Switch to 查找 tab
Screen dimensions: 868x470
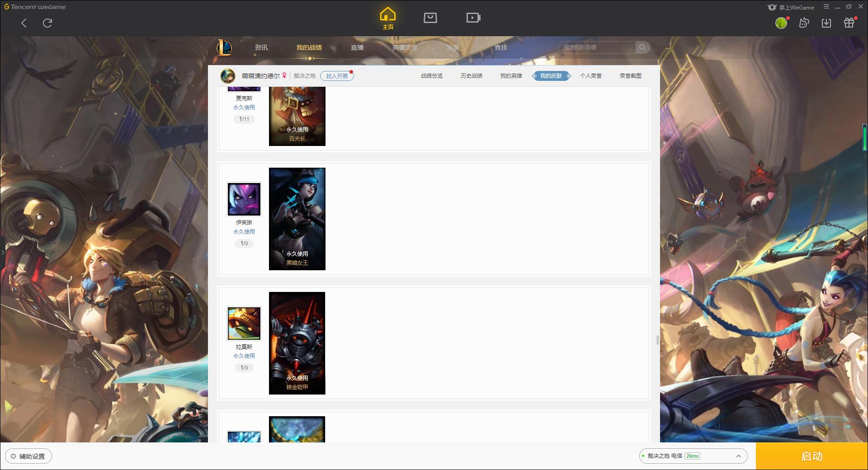coord(501,47)
